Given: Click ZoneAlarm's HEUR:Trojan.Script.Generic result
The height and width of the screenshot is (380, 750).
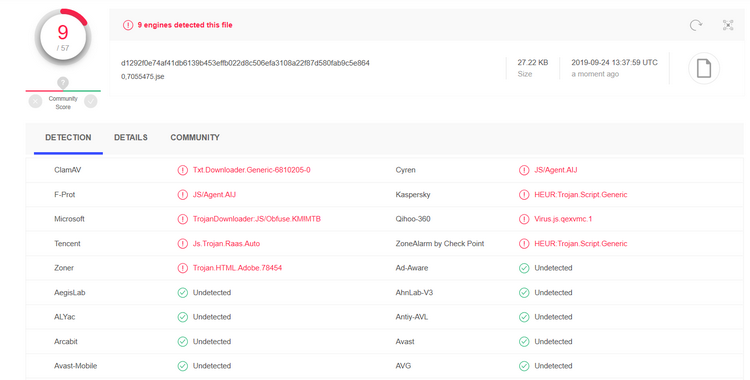Looking at the screenshot, I should (x=581, y=244).
